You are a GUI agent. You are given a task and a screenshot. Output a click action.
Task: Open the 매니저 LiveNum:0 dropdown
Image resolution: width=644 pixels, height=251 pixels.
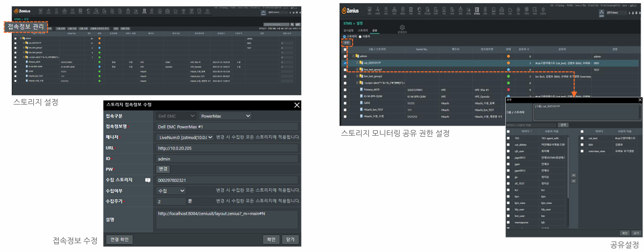coord(185,137)
